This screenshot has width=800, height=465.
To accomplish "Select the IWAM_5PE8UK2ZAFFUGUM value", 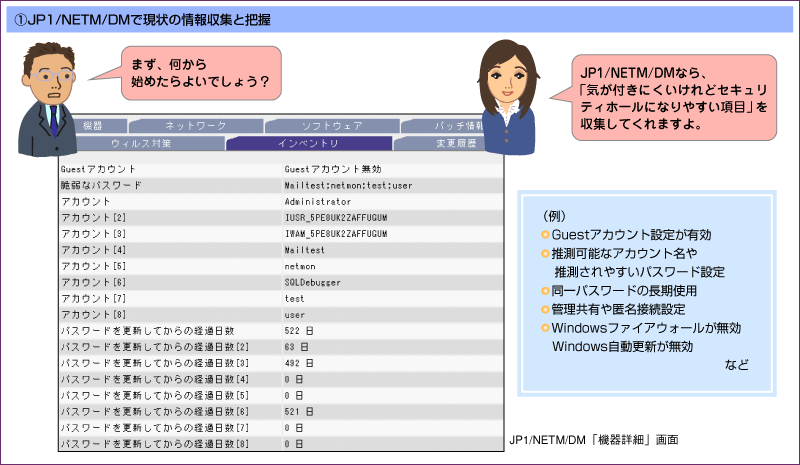I will coord(336,234).
